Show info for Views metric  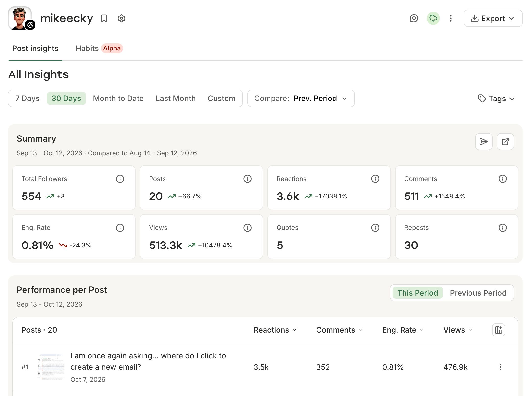tap(247, 228)
